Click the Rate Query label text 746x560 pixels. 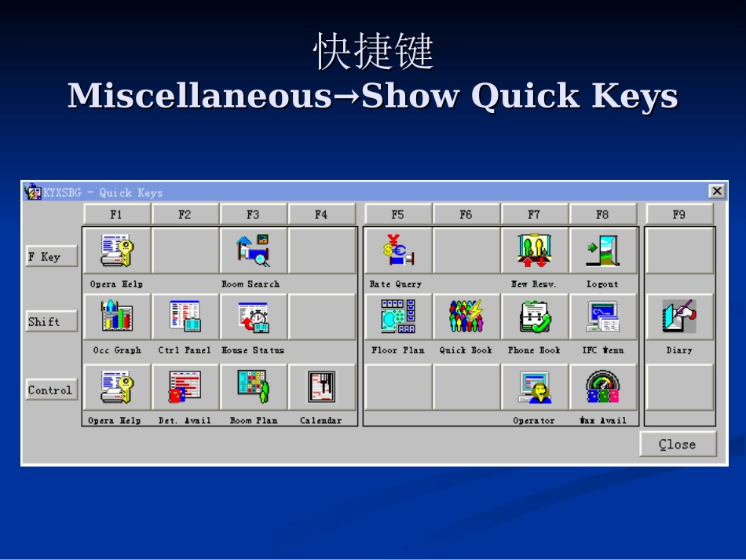pos(396,284)
